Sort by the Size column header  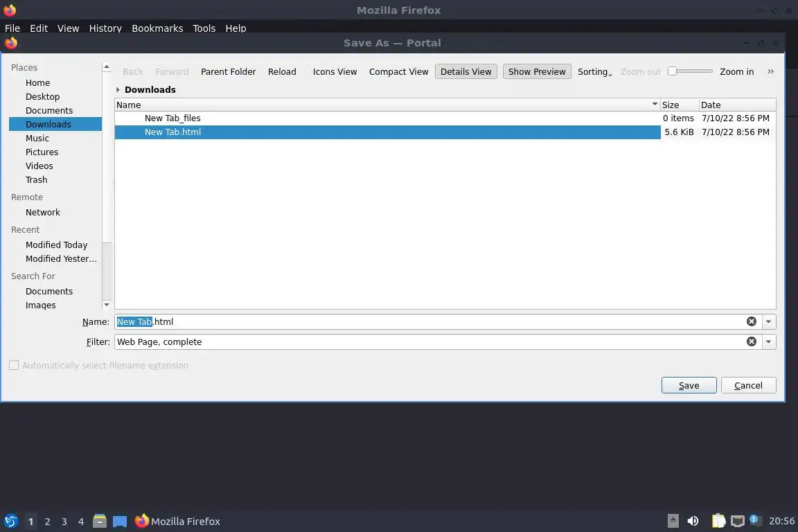pos(680,105)
